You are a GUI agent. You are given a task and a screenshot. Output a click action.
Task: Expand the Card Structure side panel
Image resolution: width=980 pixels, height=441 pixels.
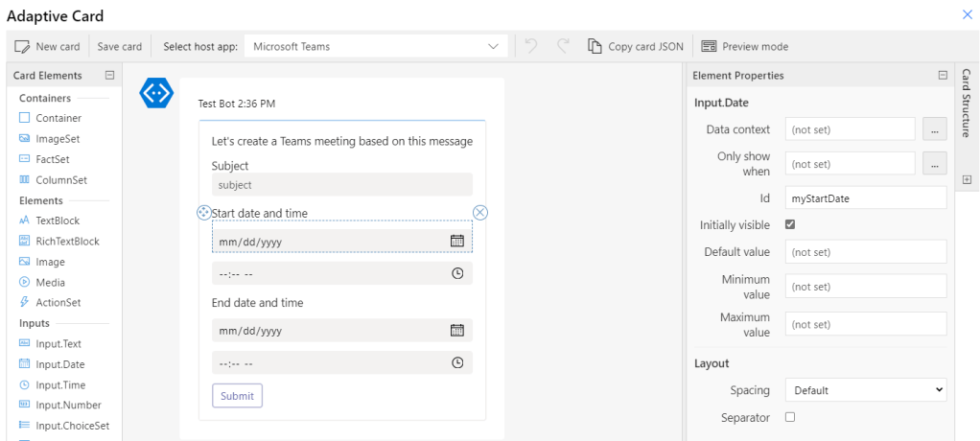click(x=967, y=179)
